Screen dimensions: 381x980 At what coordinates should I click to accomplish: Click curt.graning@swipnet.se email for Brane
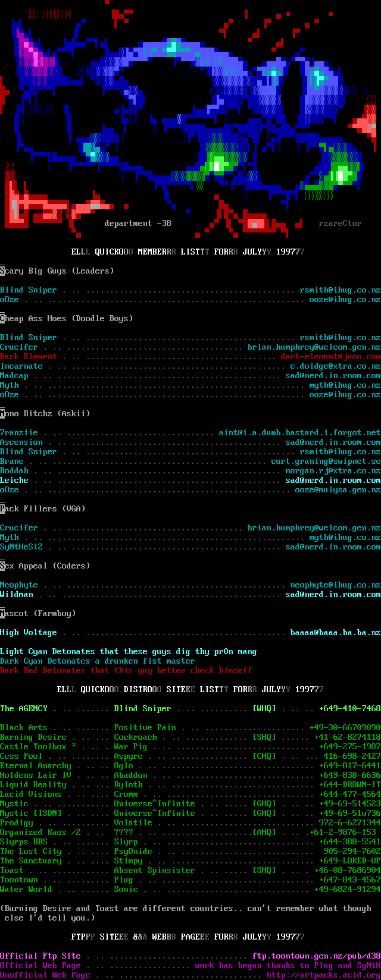(x=326, y=461)
